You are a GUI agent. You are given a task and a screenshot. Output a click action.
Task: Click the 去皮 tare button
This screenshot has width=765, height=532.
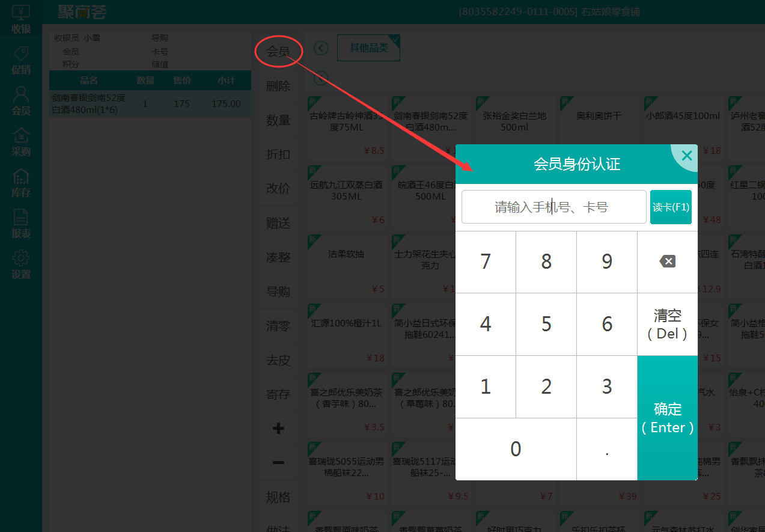tap(278, 360)
